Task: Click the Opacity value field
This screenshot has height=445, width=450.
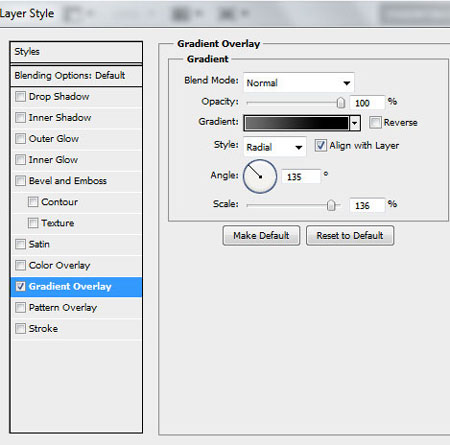Action: point(367,103)
